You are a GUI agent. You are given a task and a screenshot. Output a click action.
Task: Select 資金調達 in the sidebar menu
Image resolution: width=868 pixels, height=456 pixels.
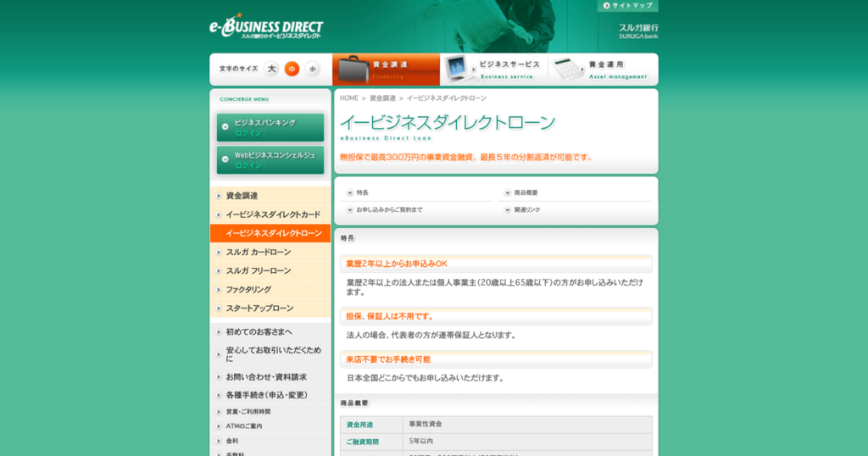pyautogui.click(x=270, y=196)
